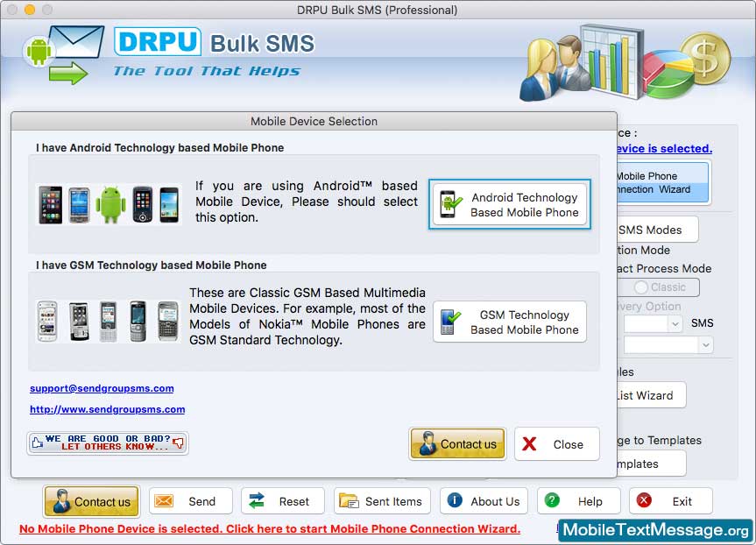This screenshot has width=756, height=545.
Task: Click the blue info icon on About Us
Action: click(x=455, y=499)
